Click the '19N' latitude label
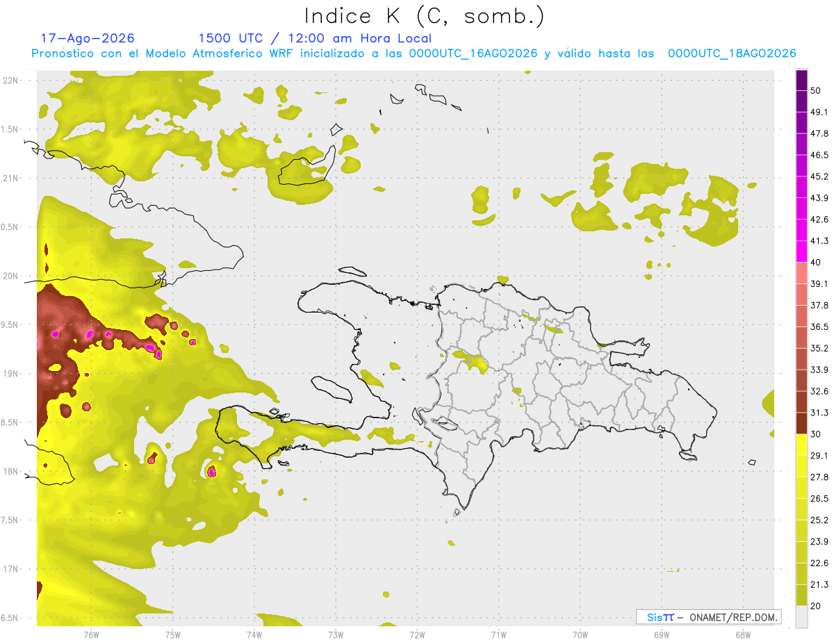 [x=12, y=374]
